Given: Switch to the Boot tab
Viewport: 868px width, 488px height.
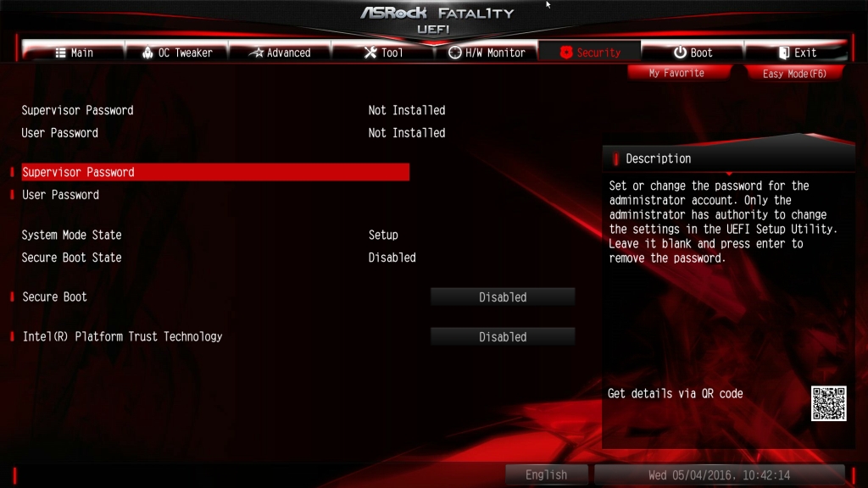Looking at the screenshot, I should 693,53.
